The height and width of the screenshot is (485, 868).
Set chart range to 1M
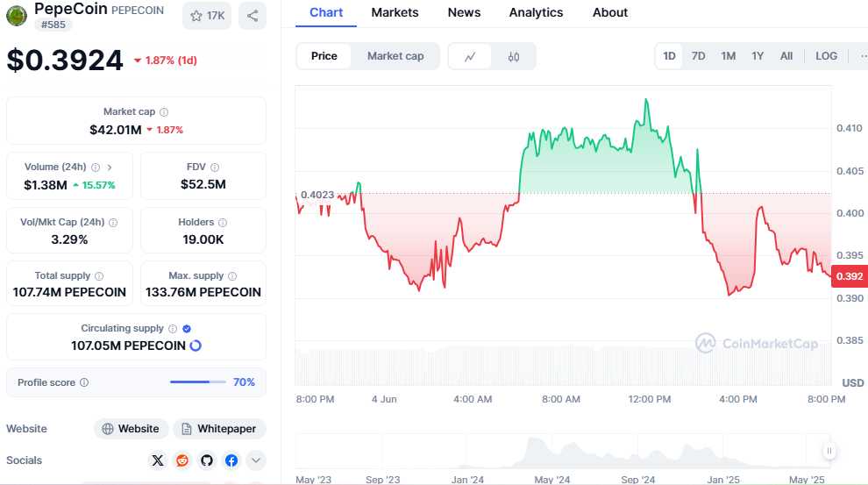coord(728,56)
